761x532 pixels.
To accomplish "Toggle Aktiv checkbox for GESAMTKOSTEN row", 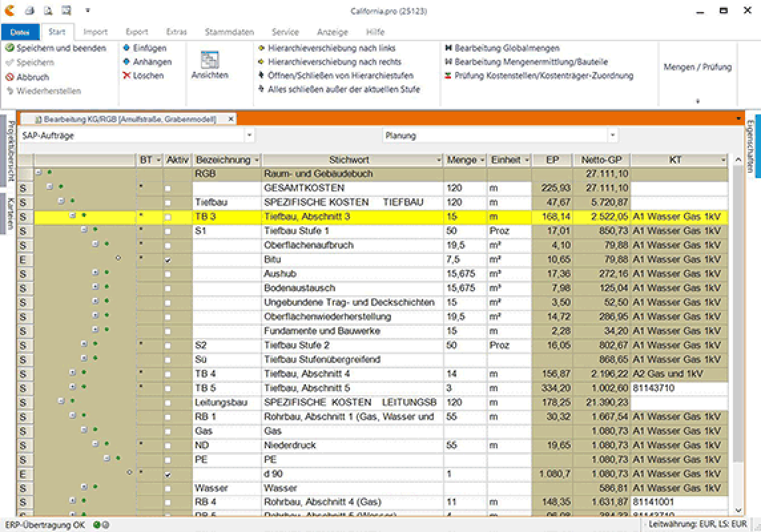I will (x=168, y=188).
